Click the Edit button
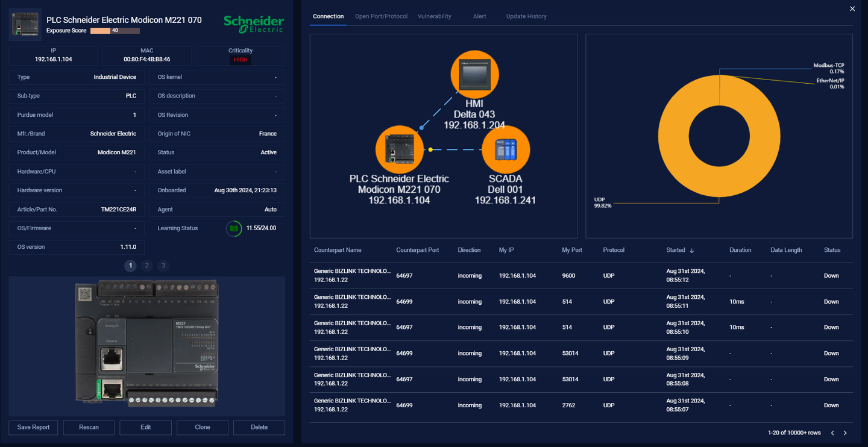Screen dimensions: 868x447 click(146, 427)
